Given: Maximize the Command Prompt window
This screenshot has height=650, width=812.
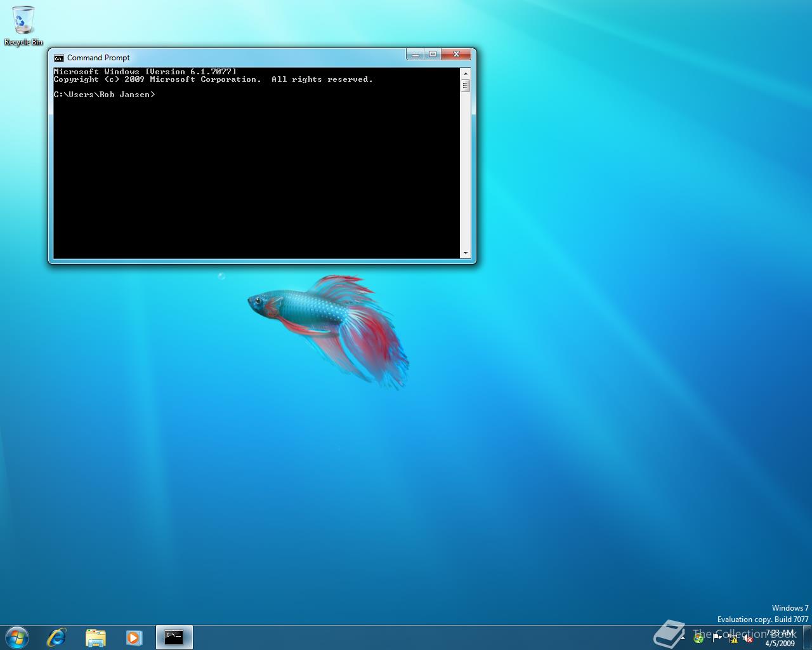Looking at the screenshot, I should 433,55.
